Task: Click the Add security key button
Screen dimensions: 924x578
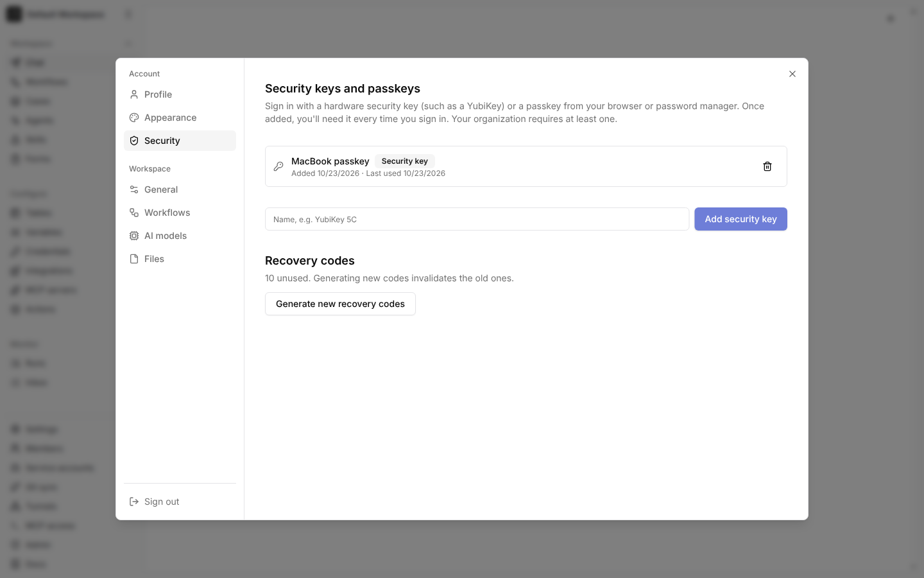Action: click(x=740, y=219)
